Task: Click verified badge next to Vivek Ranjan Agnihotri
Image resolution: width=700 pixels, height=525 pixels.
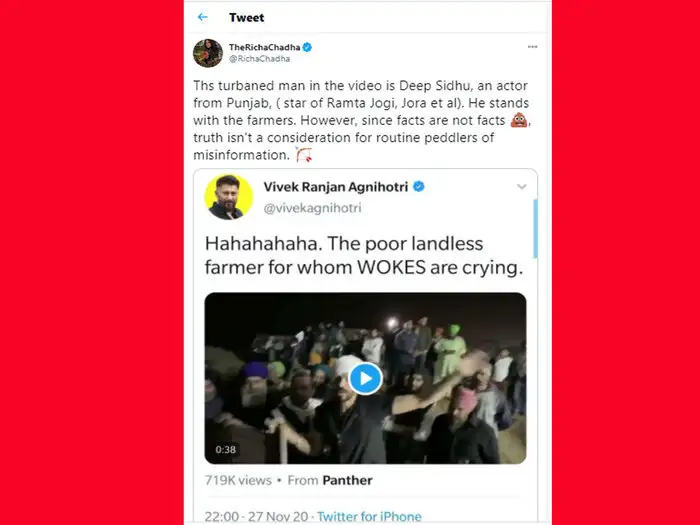Action: coord(421,187)
